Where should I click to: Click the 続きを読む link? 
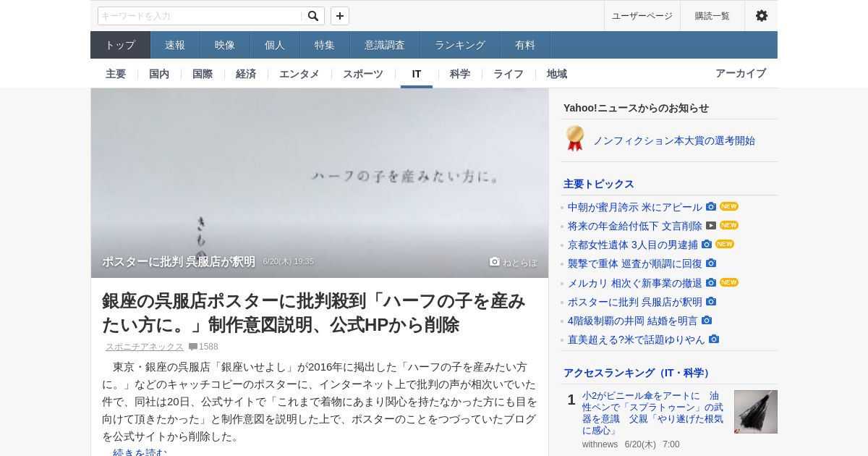click(x=140, y=452)
